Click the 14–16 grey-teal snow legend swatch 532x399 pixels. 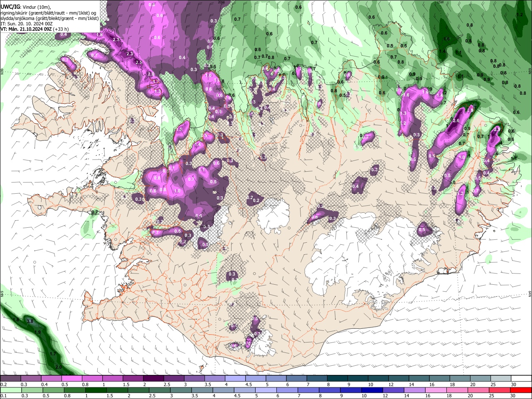tap(419, 379)
